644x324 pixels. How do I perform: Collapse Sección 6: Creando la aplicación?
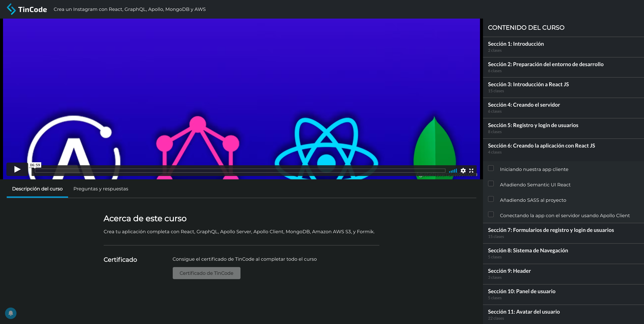pyautogui.click(x=541, y=146)
